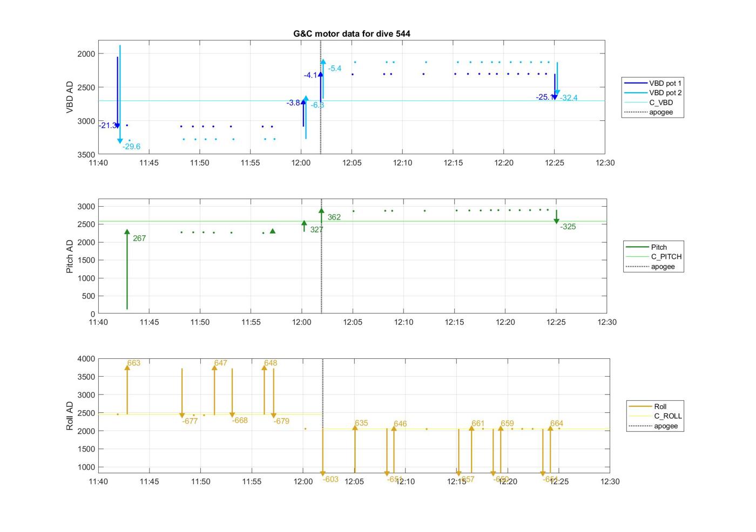Image resolution: width=756 pixels, height=532 pixels.
Task: Click the "-668" roll move label
Action: click(240, 420)
